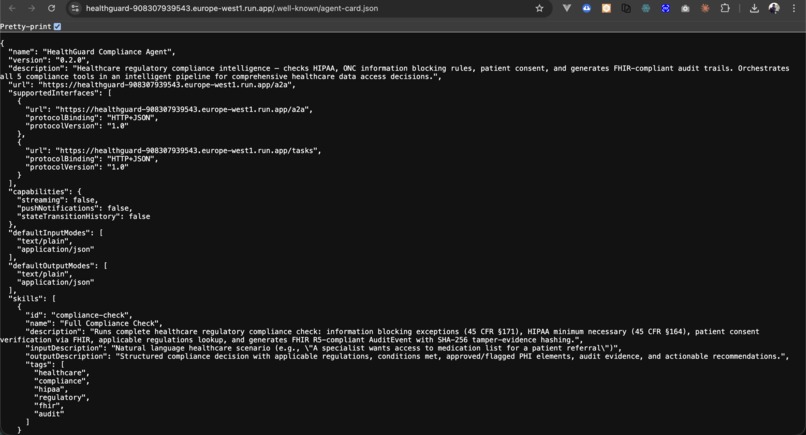Select "application/json" under defaultOutputModes
806x435 pixels.
[56, 282]
